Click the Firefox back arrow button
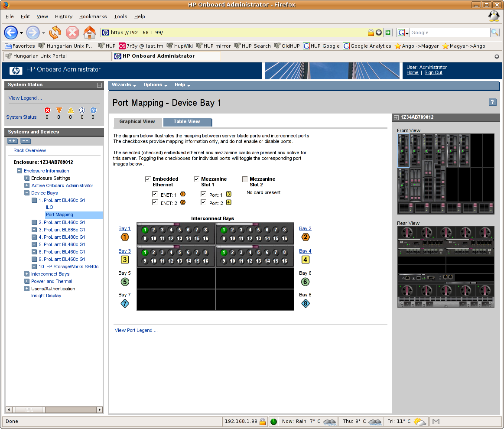The width and height of the screenshot is (504, 429). (x=11, y=32)
